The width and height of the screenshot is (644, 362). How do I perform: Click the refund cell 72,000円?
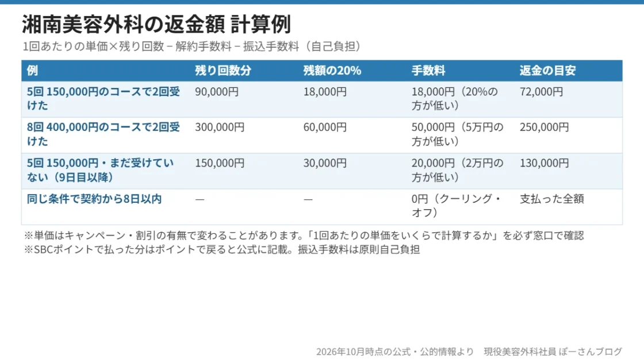point(541,91)
